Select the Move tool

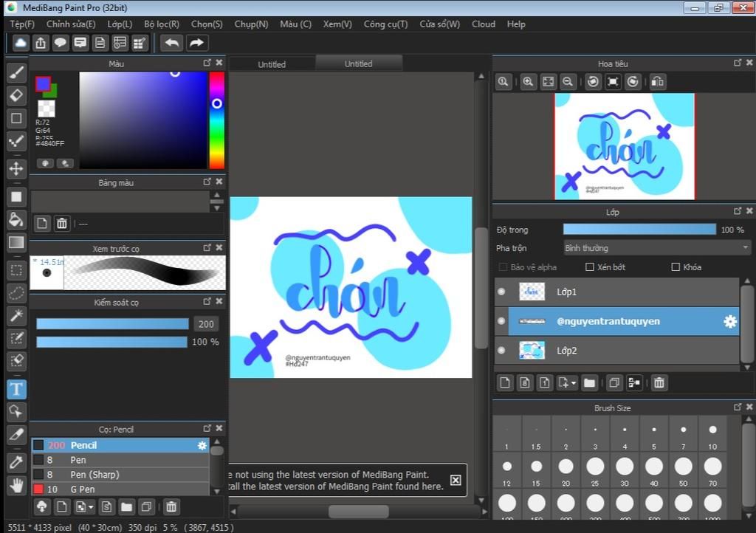click(x=16, y=168)
